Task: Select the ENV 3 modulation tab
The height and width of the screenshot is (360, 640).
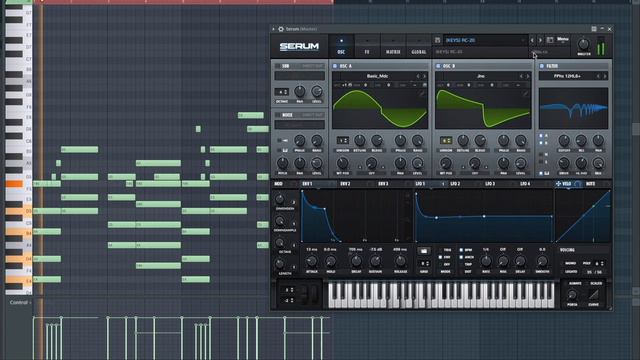Action: (x=383, y=184)
